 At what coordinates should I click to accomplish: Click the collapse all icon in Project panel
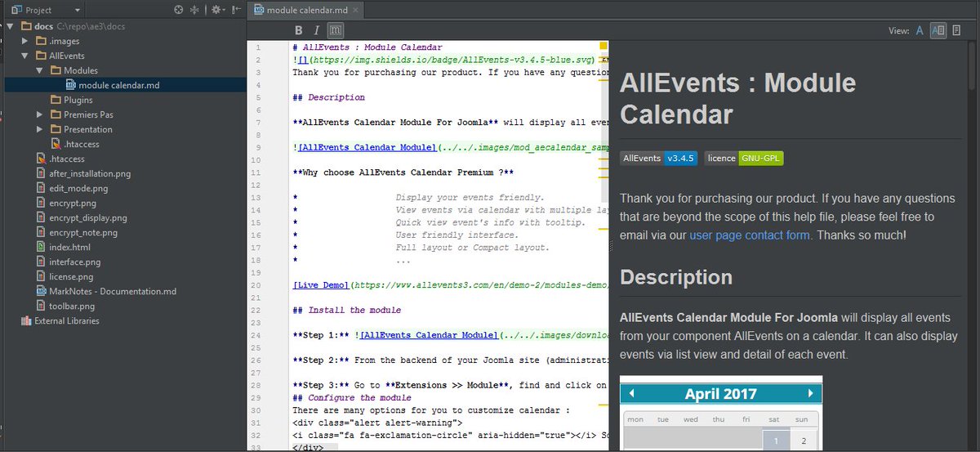tap(194, 10)
